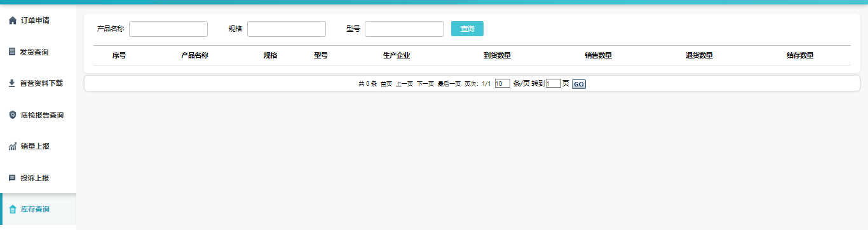
Task: Click the 销售数量 column header
Action: tap(599, 55)
